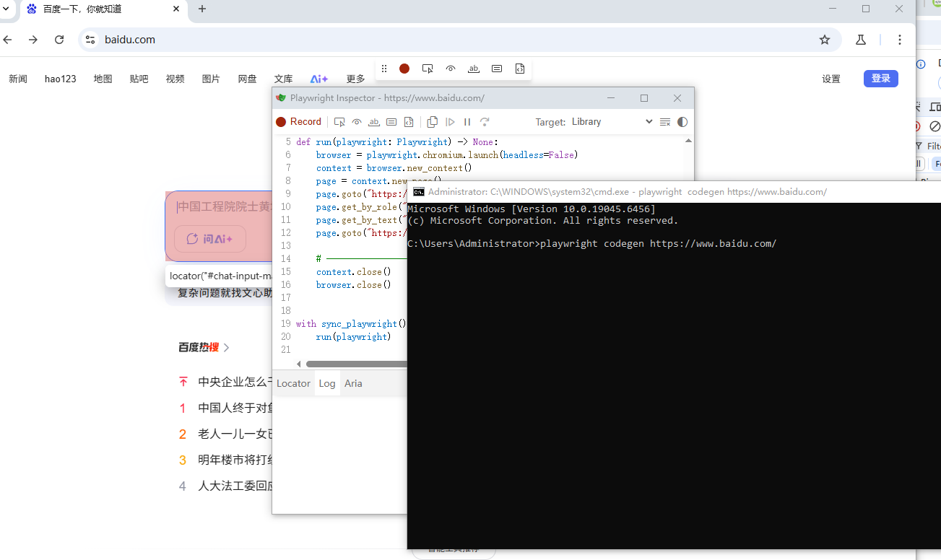The height and width of the screenshot is (560, 941).
Task: Select the 百度一下 browser tab
Action: [x=102, y=9]
